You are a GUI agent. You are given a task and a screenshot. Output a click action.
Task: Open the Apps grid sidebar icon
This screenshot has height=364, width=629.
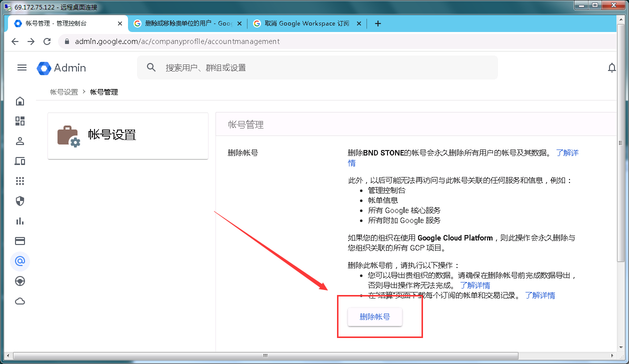coord(20,181)
